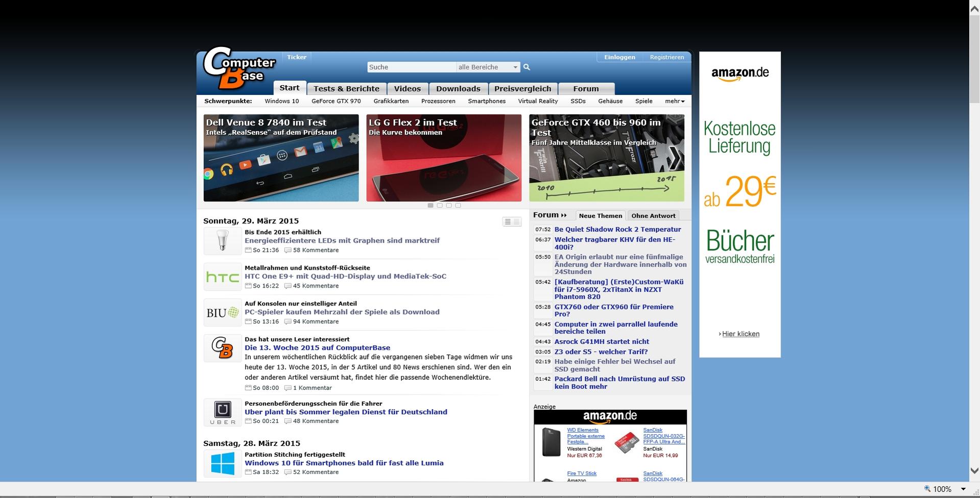Open the LED bulb news thumbnail

(x=222, y=241)
